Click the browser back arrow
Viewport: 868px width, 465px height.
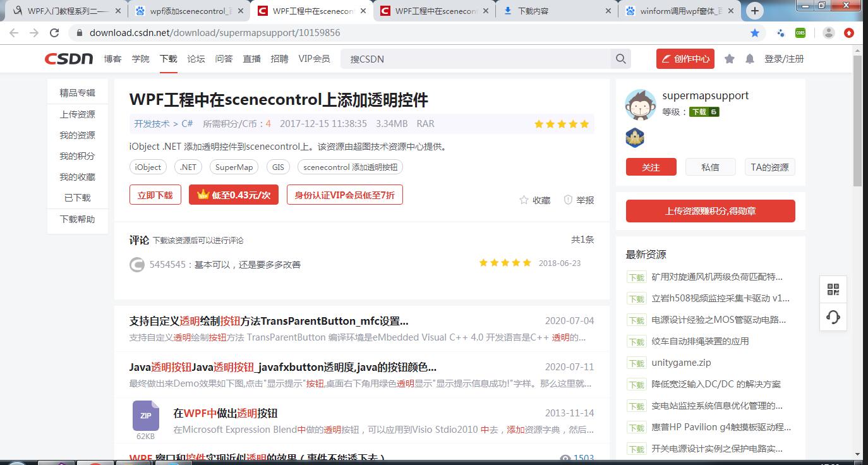(x=14, y=33)
